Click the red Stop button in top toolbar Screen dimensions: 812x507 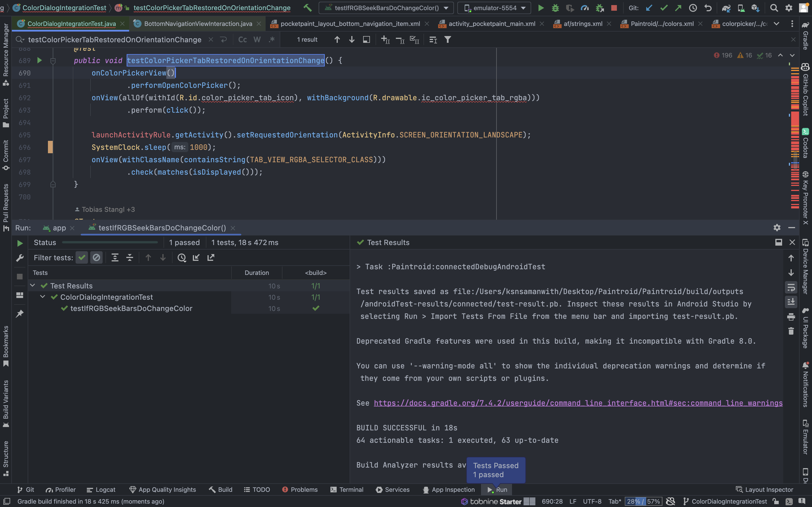614,8
